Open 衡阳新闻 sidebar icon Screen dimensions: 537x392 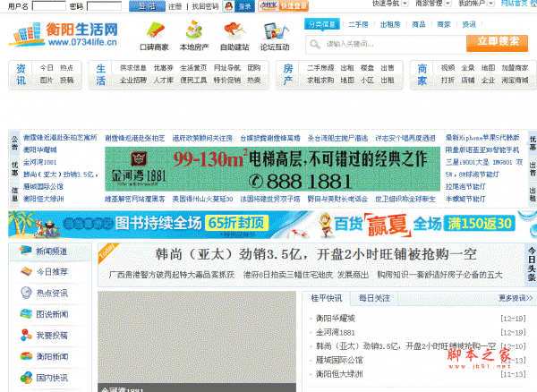26,356
